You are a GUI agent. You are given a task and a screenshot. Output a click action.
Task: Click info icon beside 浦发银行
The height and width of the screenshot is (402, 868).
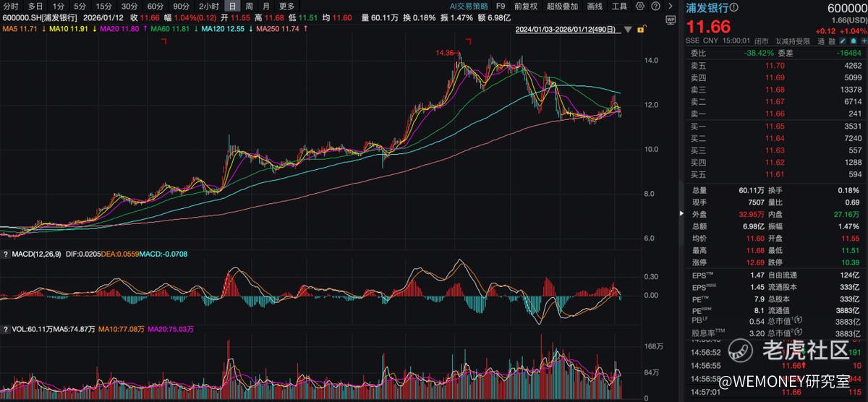736,7
